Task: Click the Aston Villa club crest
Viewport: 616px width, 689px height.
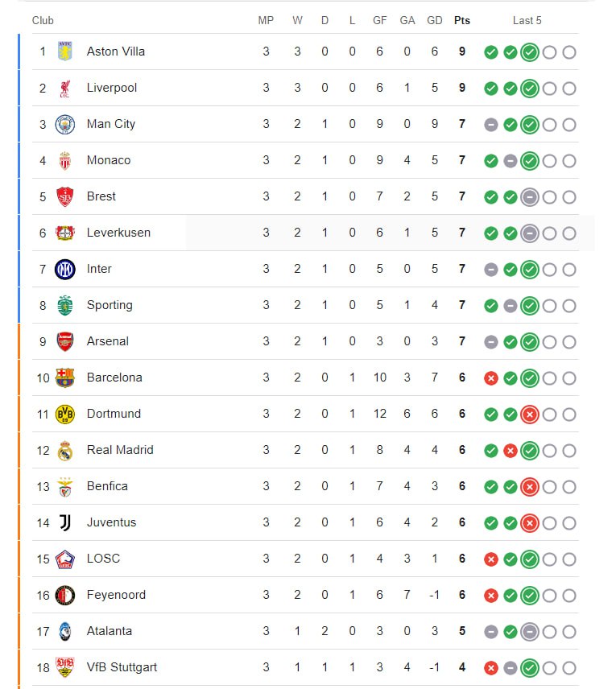Action: [x=65, y=52]
